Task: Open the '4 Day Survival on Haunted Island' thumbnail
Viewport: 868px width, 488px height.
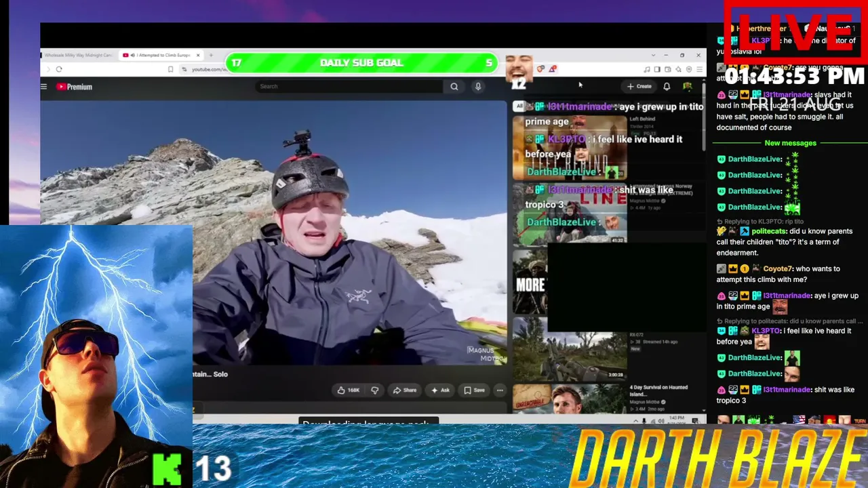Action: (570, 399)
